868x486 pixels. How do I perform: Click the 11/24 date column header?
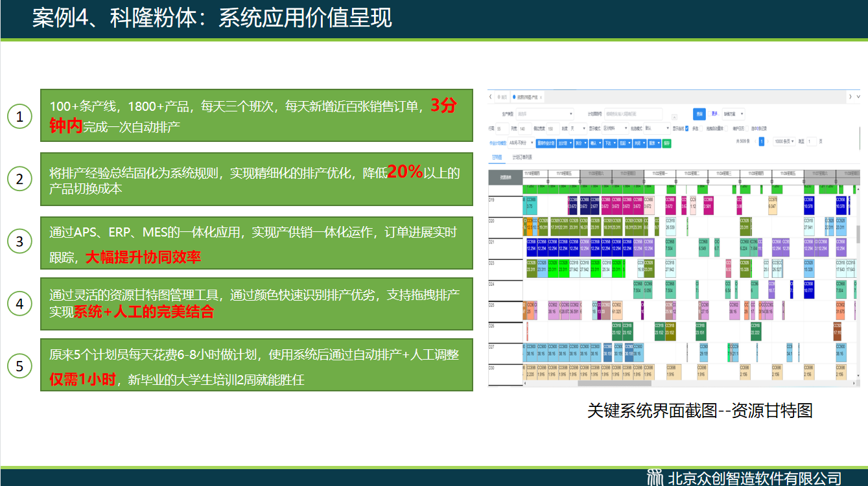(x=723, y=173)
